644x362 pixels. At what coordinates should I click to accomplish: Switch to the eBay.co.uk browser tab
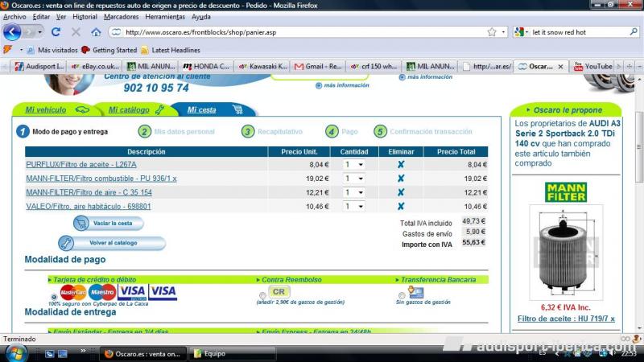(x=95, y=66)
